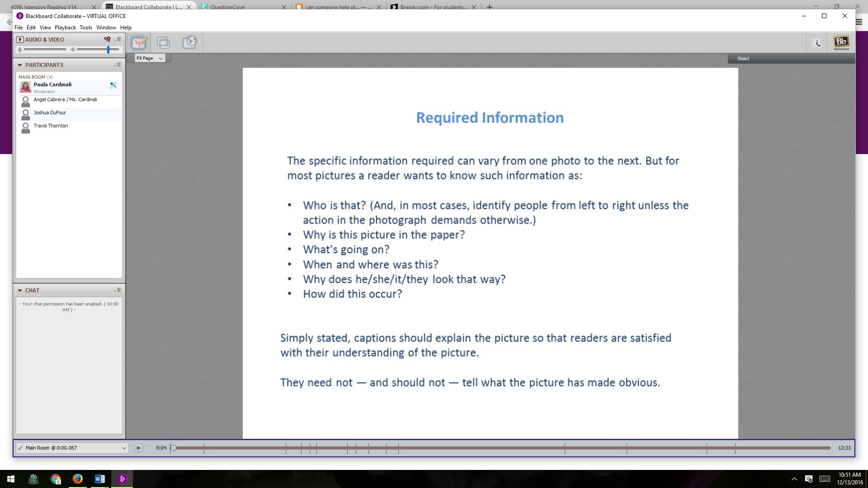868x488 pixels.
Task: Adjust the speaker volume slider
Action: click(x=108, y=50)
